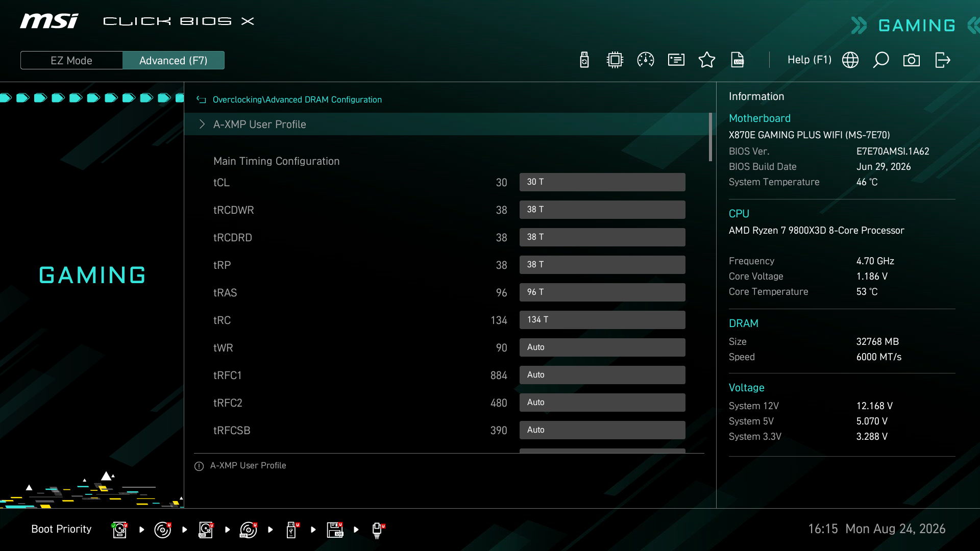Click the CPU frequency value 4.70 GHz
Viewport: 980px width, 551px height.
click(875, 261)
